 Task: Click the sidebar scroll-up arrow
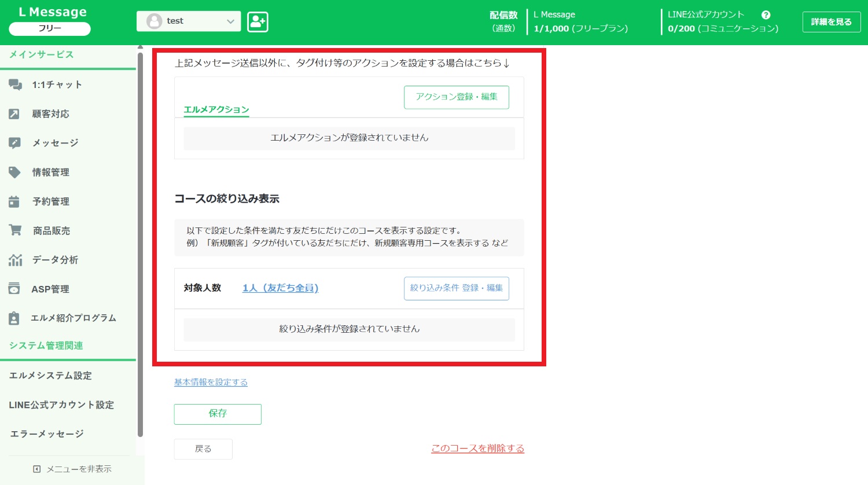140,47
